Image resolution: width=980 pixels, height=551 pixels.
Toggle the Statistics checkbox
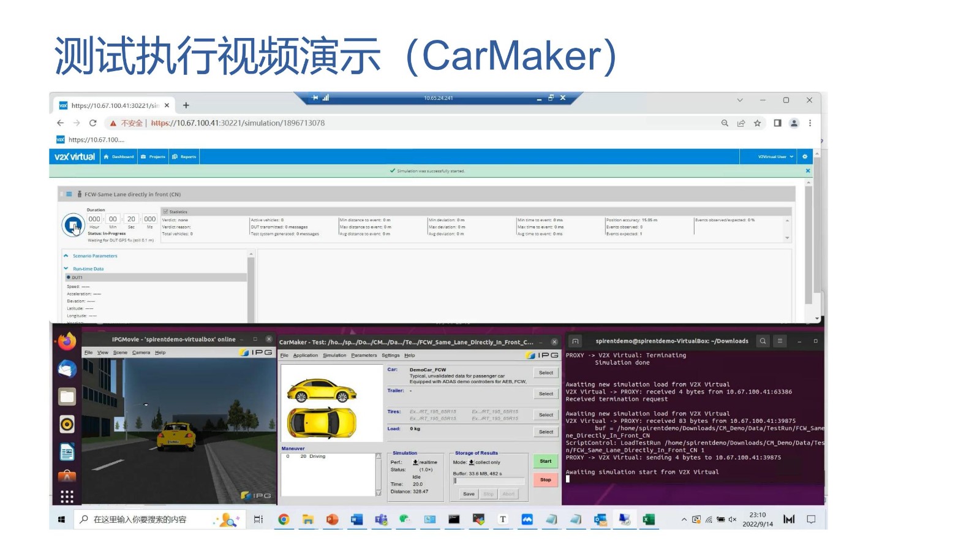(165, 211)
